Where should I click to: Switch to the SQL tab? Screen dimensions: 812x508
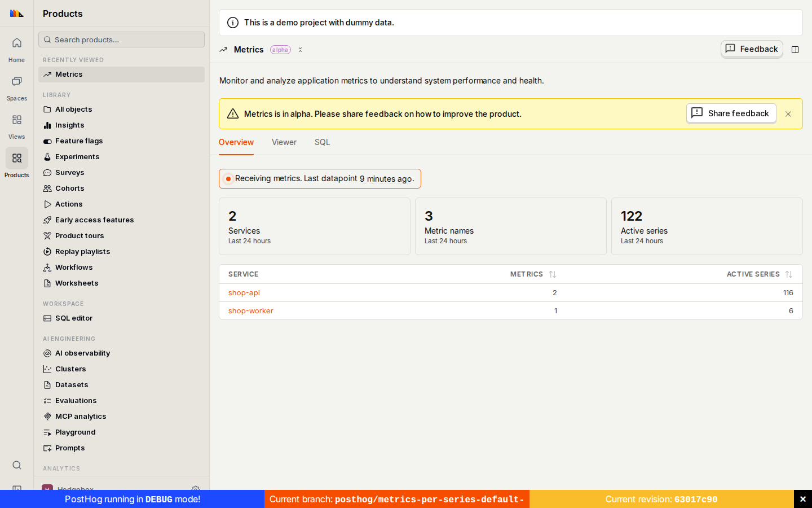point(323,142)
